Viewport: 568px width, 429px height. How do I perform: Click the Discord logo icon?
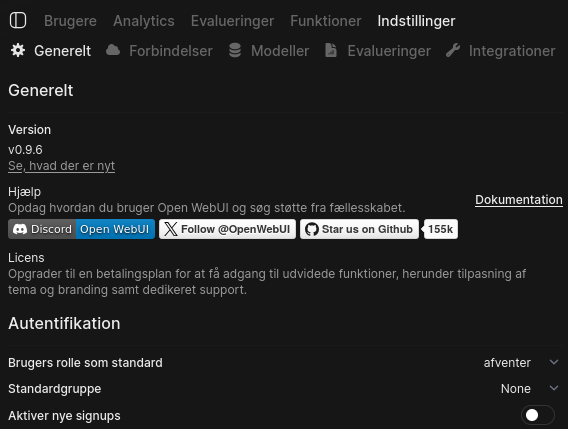click(20, 229)
